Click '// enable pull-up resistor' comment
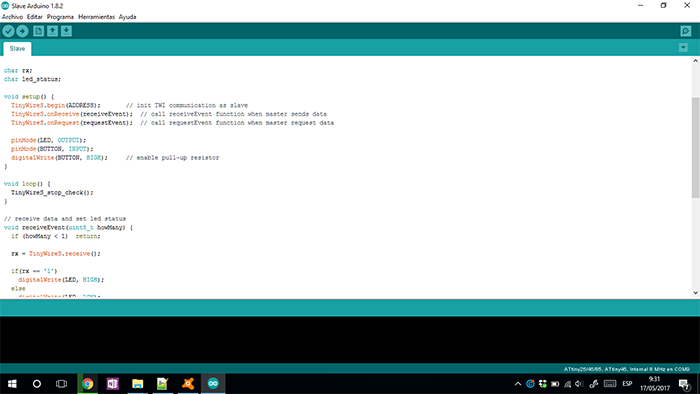 [172, 158]
